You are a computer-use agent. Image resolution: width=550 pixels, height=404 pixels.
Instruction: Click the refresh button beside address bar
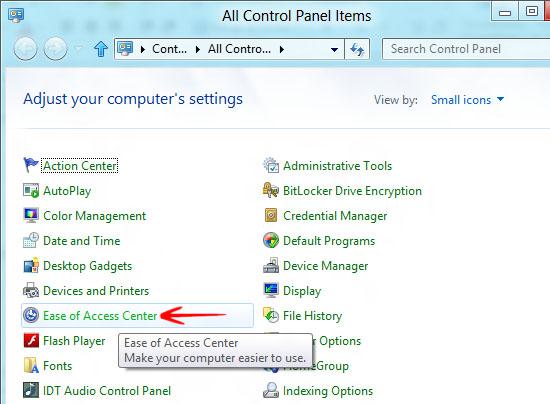(357, 49)
